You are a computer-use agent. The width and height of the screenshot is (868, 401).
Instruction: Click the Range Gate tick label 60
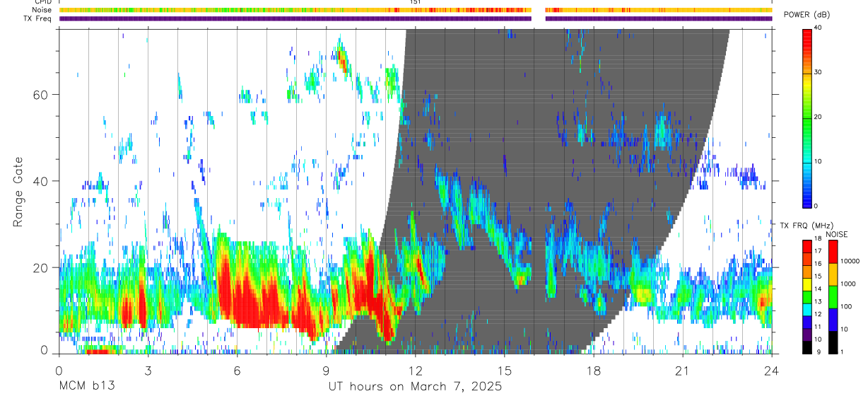click(x=41, y=94)
